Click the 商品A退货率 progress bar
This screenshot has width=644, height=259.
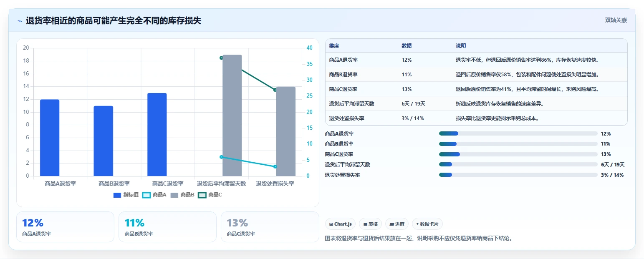click(518, 133)
